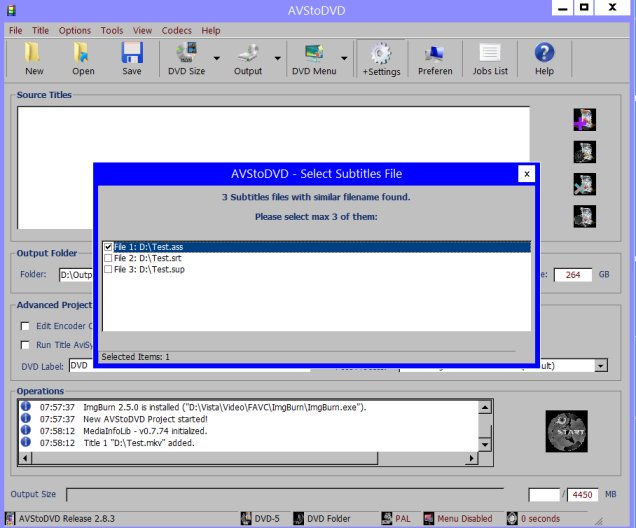
Task: Click the add title icon with plus sign
Action: pyautogui.click(x=584, y=120)
